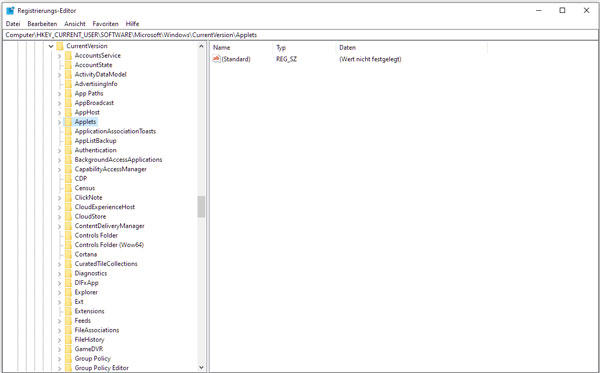Click the FileHistory folder icon
The height and width of the screenshot is (373, 600).
click(x=68, y=340)
